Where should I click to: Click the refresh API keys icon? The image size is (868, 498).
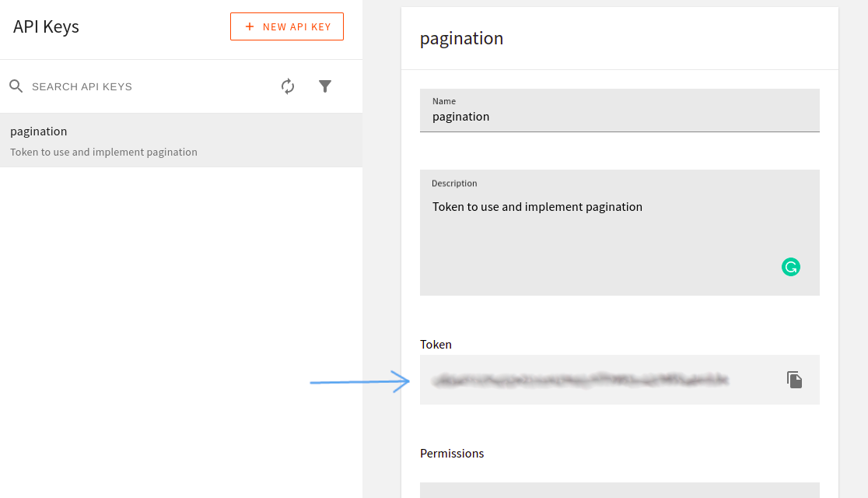click(x=288, y=86)
